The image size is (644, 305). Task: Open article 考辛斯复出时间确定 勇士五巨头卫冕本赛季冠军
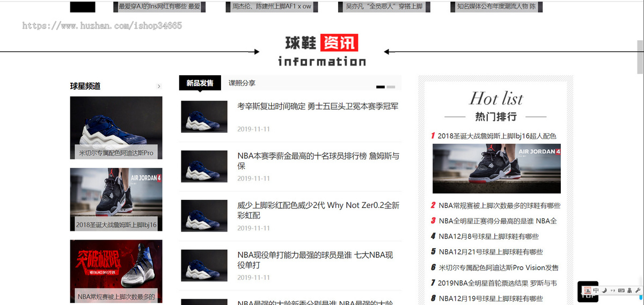click(x=318, y=106)
